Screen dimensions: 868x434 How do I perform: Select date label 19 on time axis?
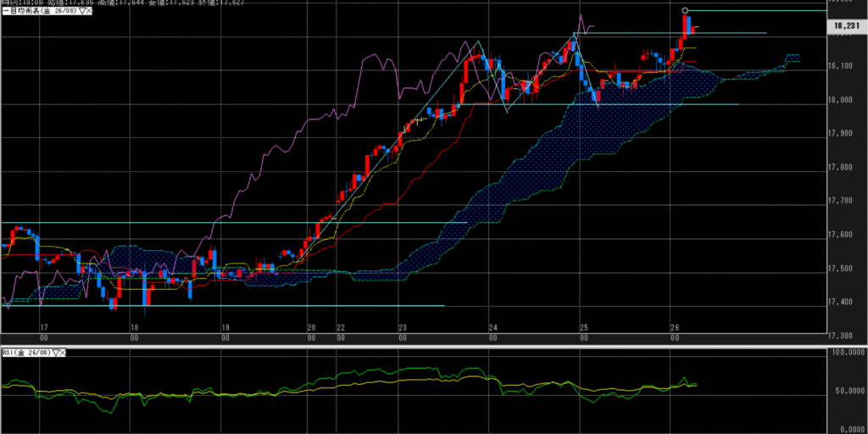click(x=225, y=327)
